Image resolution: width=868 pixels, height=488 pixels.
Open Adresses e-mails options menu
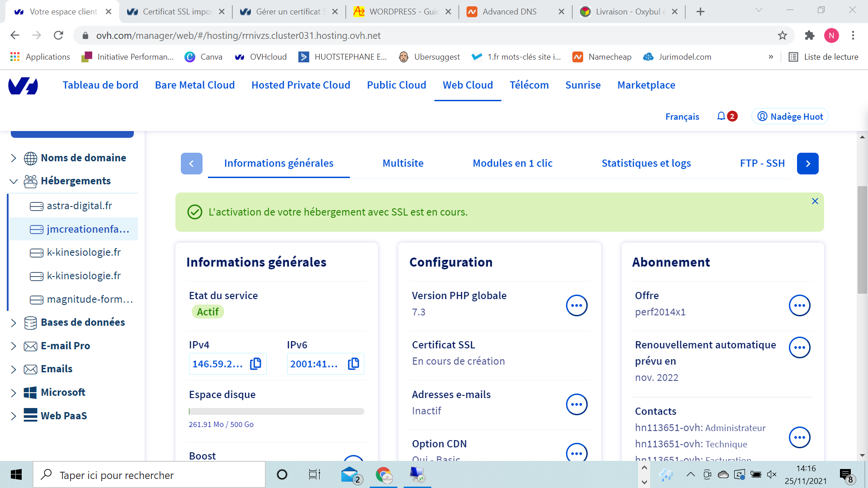pos(576,404)
